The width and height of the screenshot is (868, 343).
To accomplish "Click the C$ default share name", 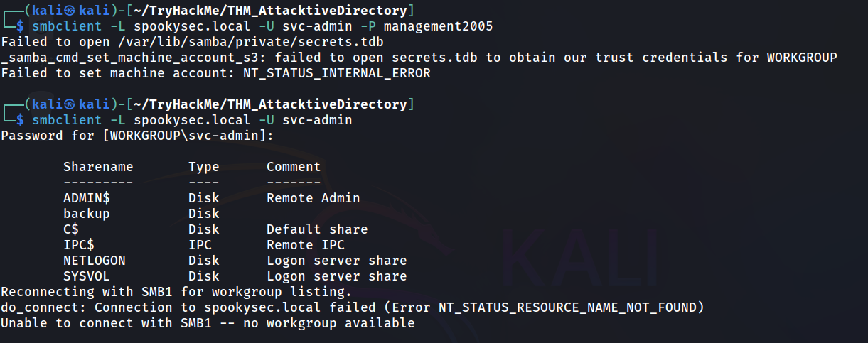I will (x=71, y=229).
